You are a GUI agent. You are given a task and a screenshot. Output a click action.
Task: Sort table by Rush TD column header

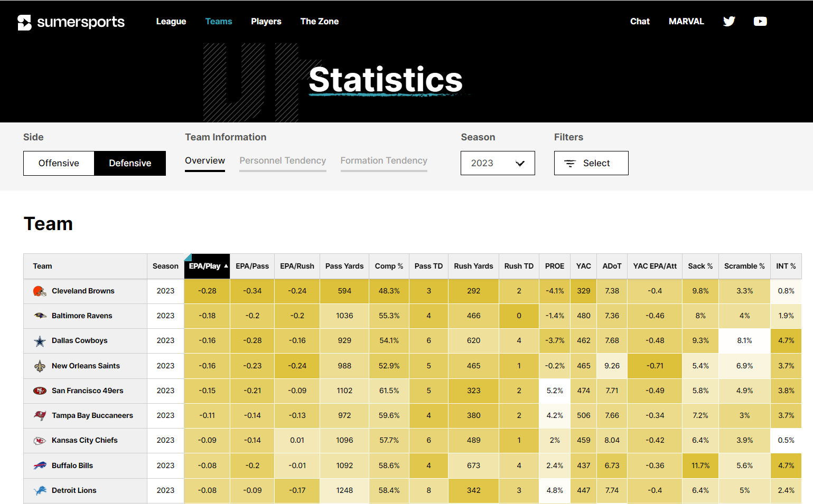(519, 266)
